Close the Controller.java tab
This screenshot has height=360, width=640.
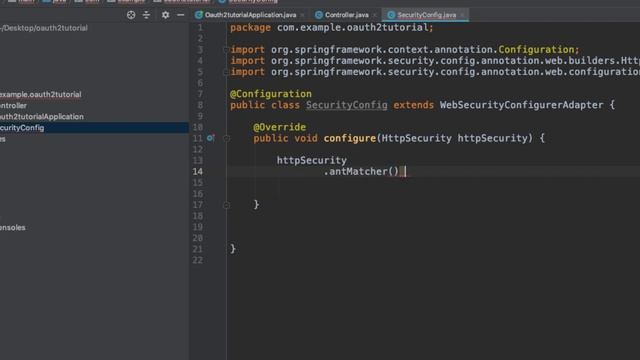(x=375, y=15)
